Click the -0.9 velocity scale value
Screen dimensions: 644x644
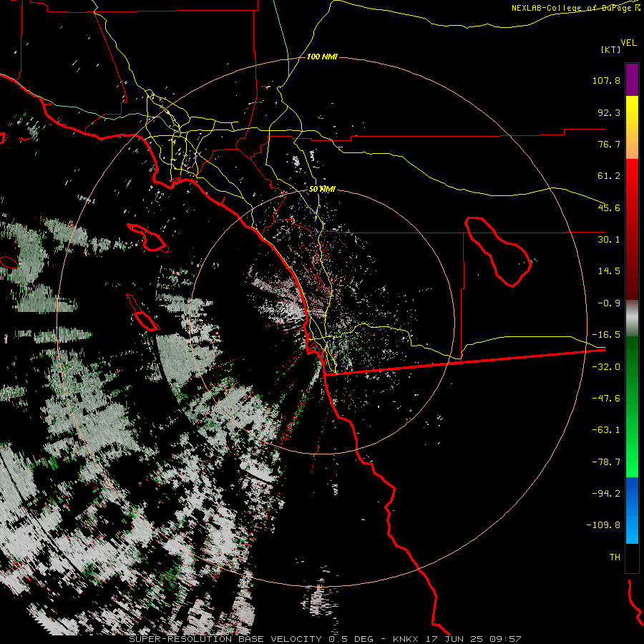tap(609, 303)
